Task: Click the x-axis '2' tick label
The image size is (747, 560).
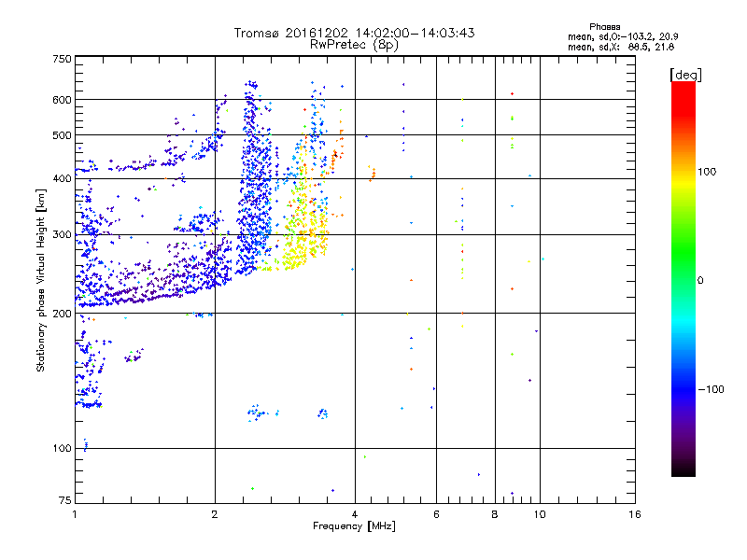Action: coord(215,514)
